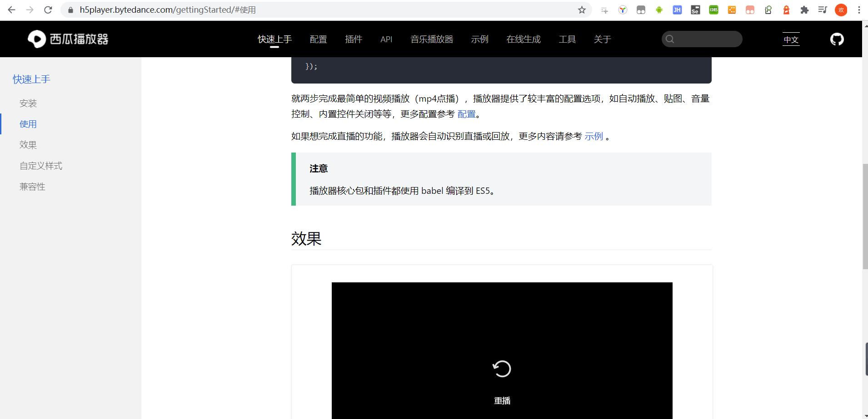Viewport: 868px width, 419px height.
Task: Open the Selenium extension icon
Action: pos(695,10)
